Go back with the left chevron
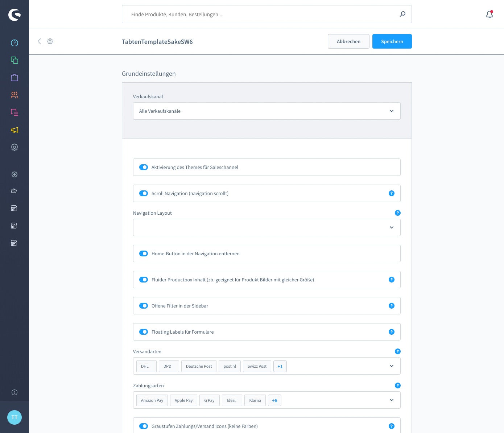The image size is (504, 433). 39,41
